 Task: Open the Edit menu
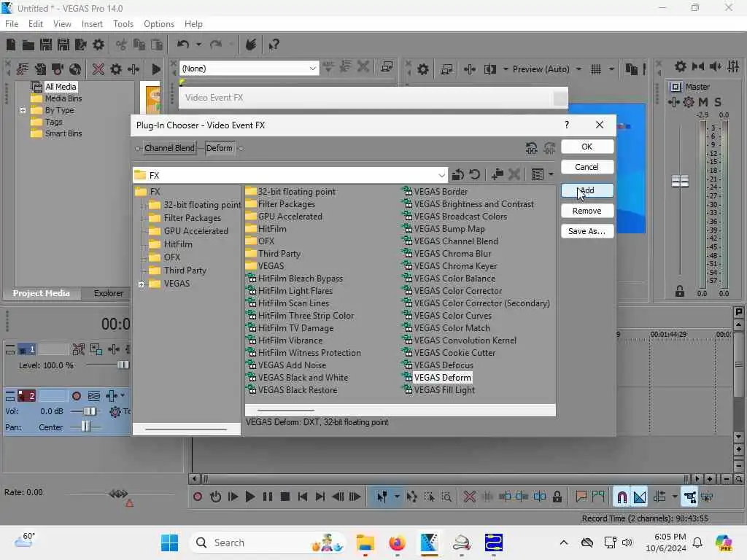tap(35, 24)
